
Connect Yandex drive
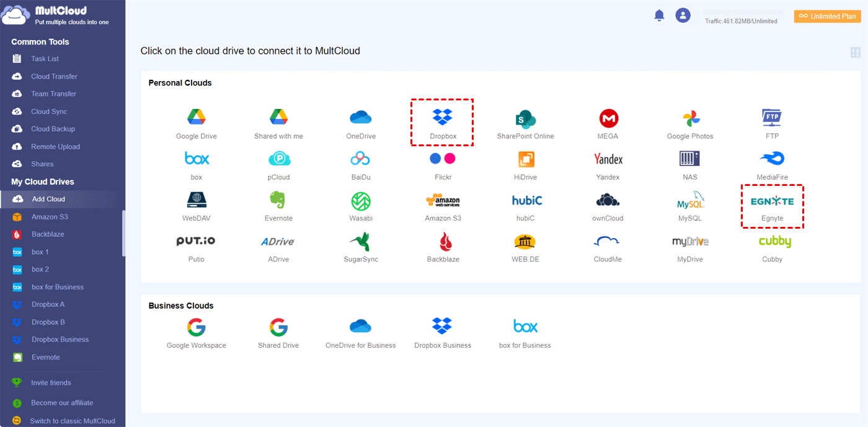pyautogui.click(x=608, y=165)
